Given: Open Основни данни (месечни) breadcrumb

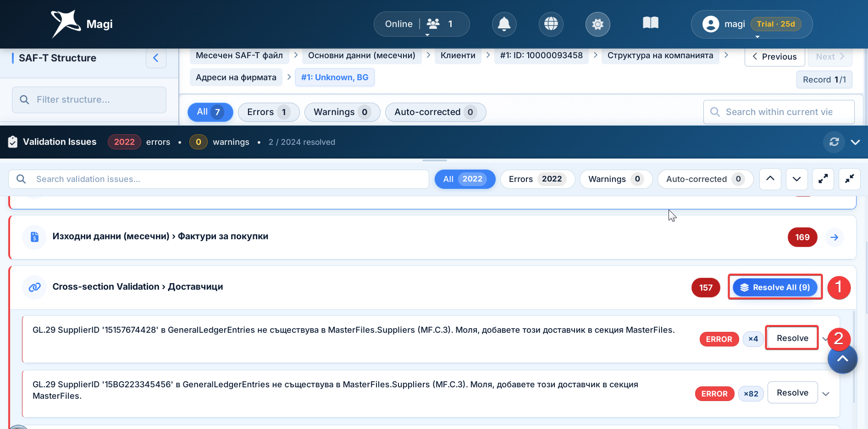Looking at the screenshot, I should point(362,55).
